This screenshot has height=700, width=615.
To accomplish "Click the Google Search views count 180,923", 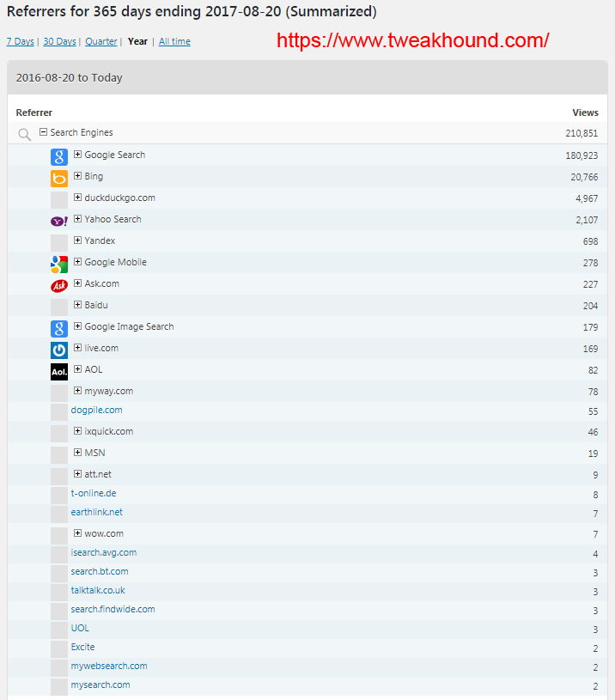I will 582,155.
